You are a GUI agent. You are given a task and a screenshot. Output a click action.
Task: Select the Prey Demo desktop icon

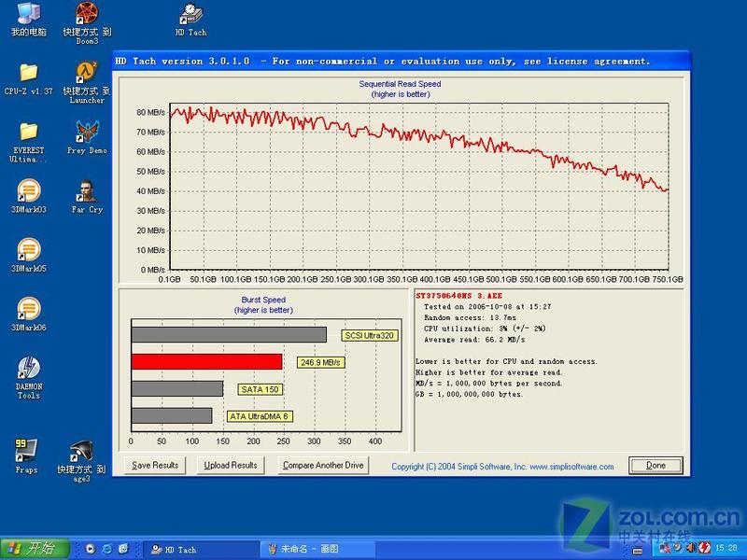87,137
